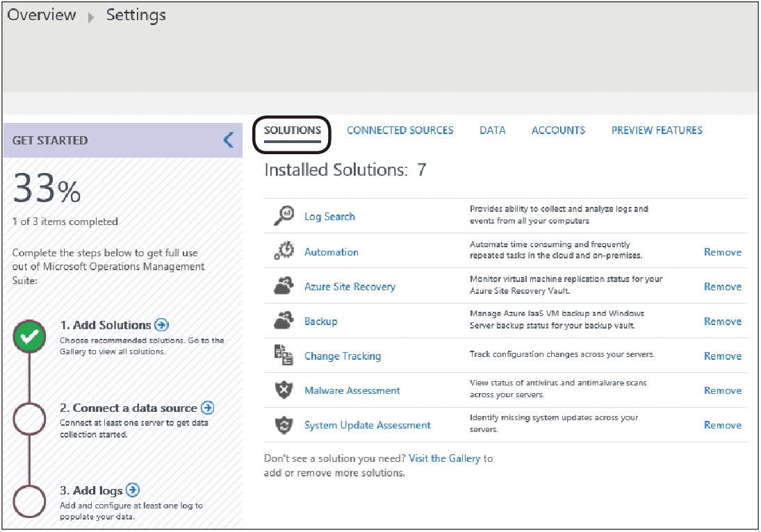Remove the Backup solution
761x532 pixels.
pyautogui.click(x=723, y=322)
